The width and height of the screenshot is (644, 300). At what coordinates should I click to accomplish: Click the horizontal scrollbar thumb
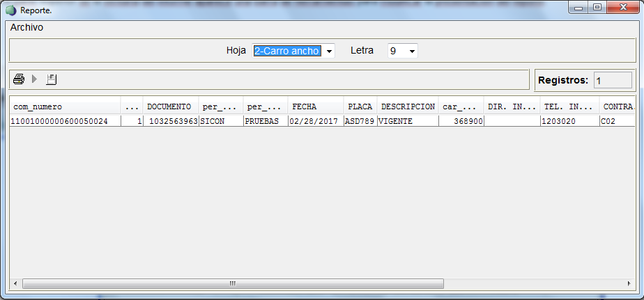(233, 284)
